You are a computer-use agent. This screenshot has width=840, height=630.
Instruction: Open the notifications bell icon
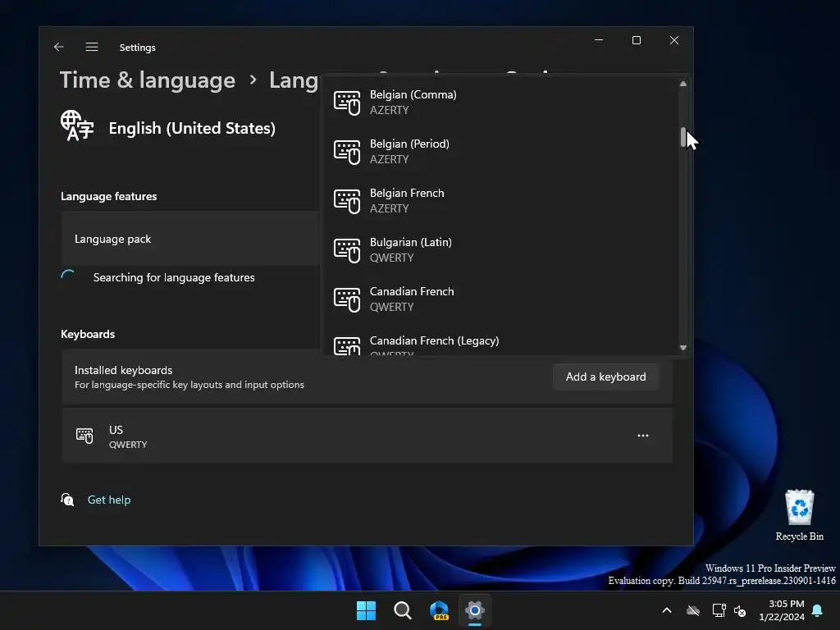818,610
